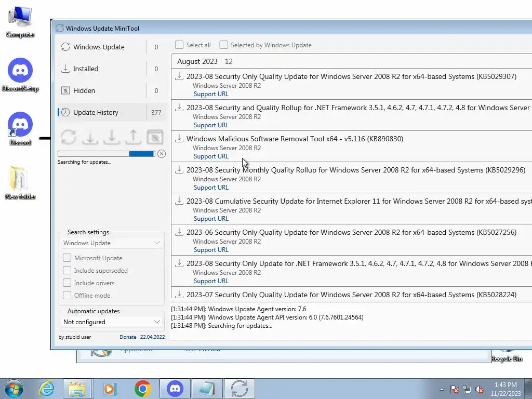Click the uninstall updates upload-arrow icon
This screenshot has width=532, height=399.
coord(134,137)
